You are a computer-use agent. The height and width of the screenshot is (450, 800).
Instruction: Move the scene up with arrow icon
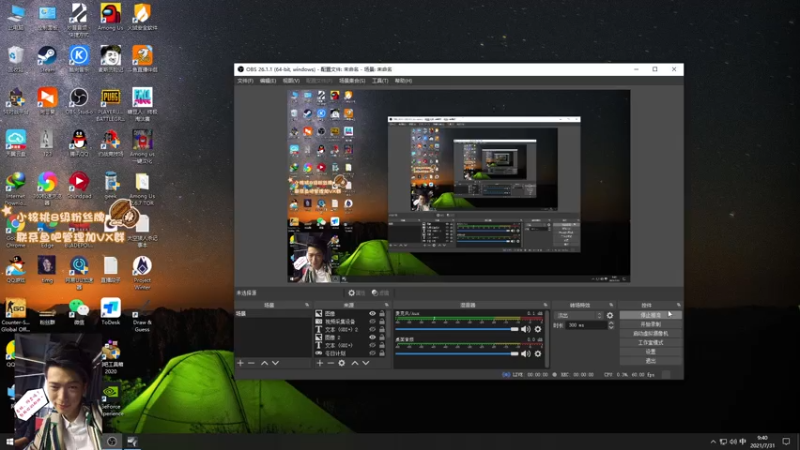coord(264,363)
